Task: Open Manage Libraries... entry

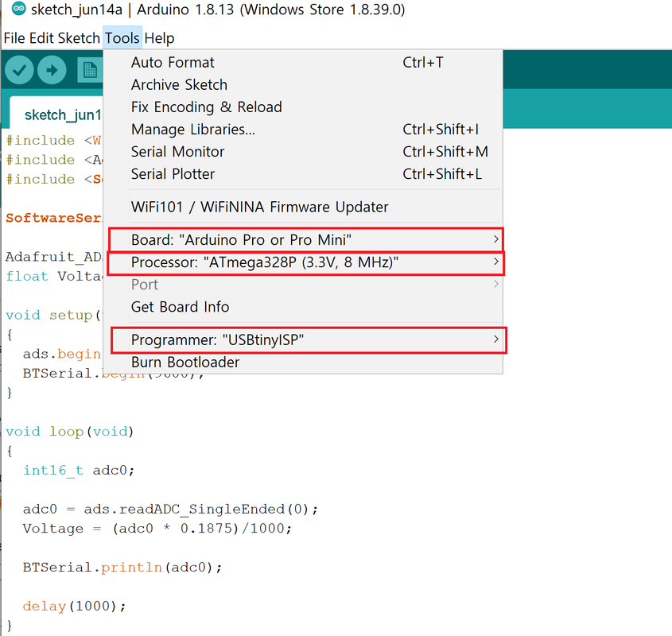Action: [x=303, y=130]
